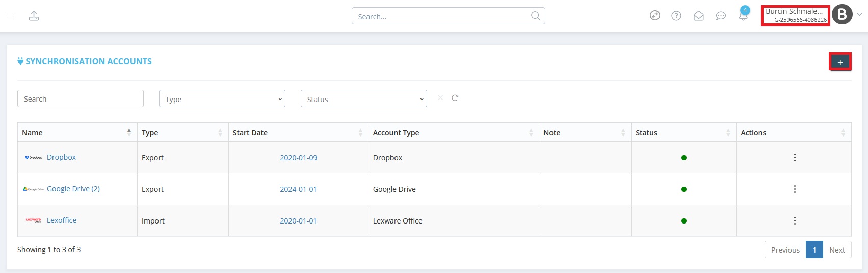Image resolution: width=868 pixels, height=273 pixels.
Task: Sort by the Type column
Action: 183,132
